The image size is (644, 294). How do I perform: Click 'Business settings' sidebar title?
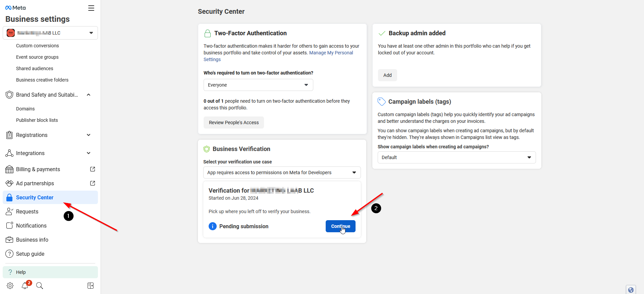pos(38,19)
